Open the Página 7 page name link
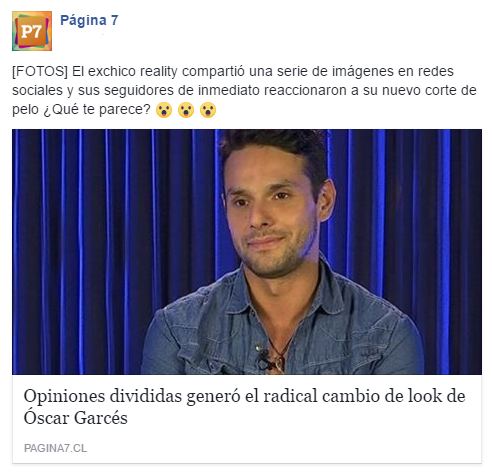Image resolution: width=492 pixels, height=474 pixels. click(89, 20)
